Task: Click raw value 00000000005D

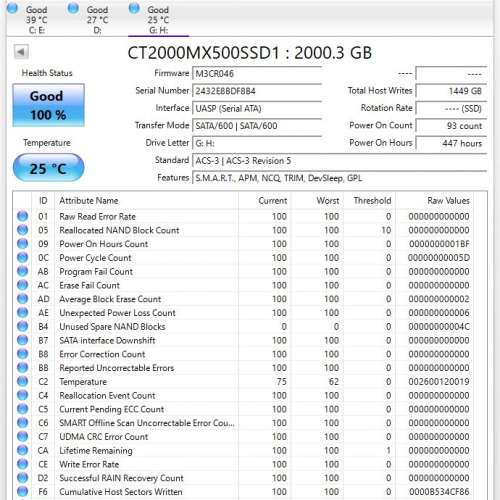Action: tap(439, 258)
